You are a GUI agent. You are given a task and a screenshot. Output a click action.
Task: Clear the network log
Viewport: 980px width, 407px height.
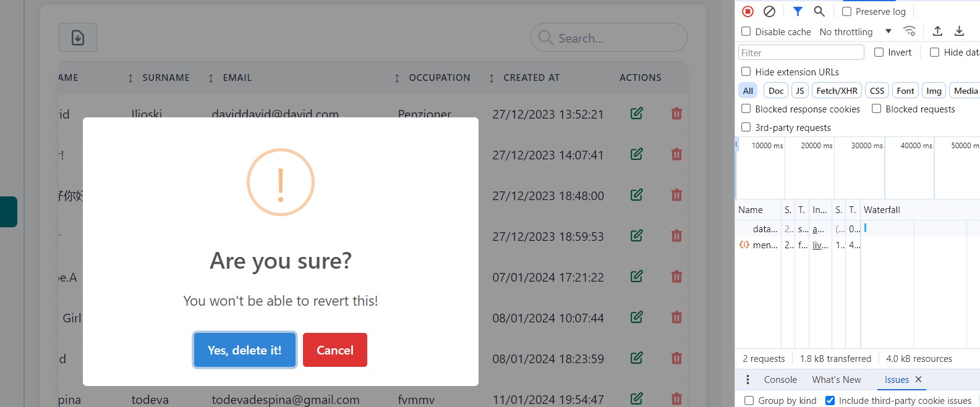(769, 11)
